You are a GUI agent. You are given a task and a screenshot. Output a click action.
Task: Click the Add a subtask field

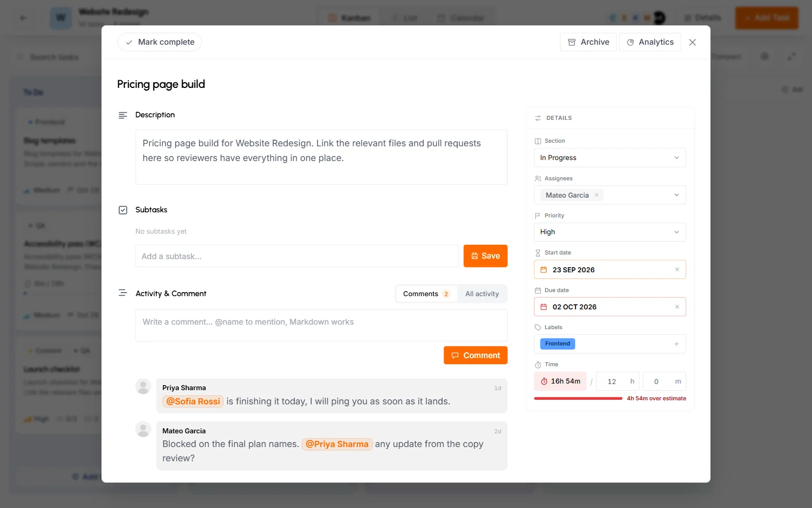[x=297, y=256]
